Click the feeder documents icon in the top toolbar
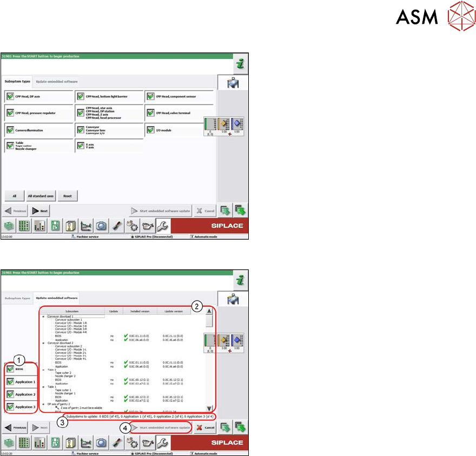Screen dimensions: 476x456 coord(71,226)
